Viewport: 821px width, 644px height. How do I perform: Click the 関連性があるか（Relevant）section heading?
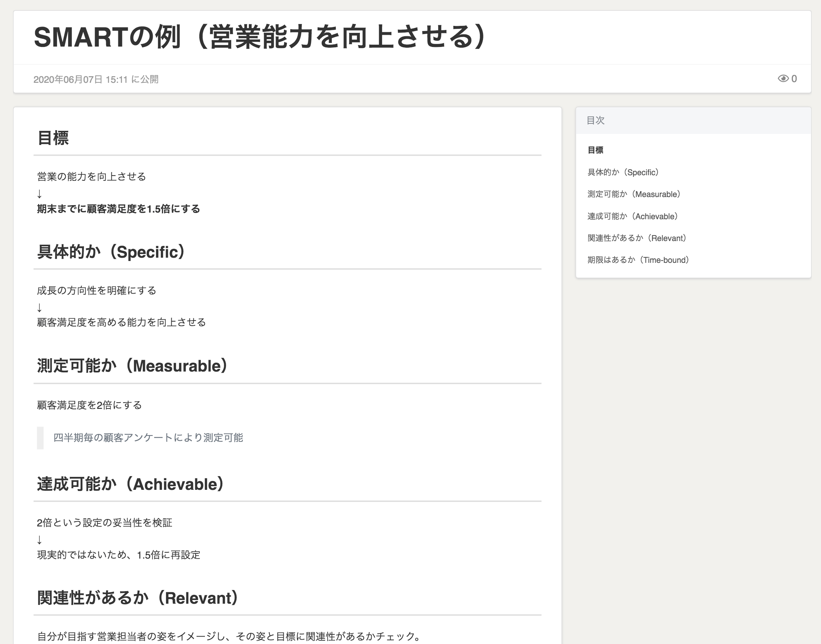coord(137,598)
